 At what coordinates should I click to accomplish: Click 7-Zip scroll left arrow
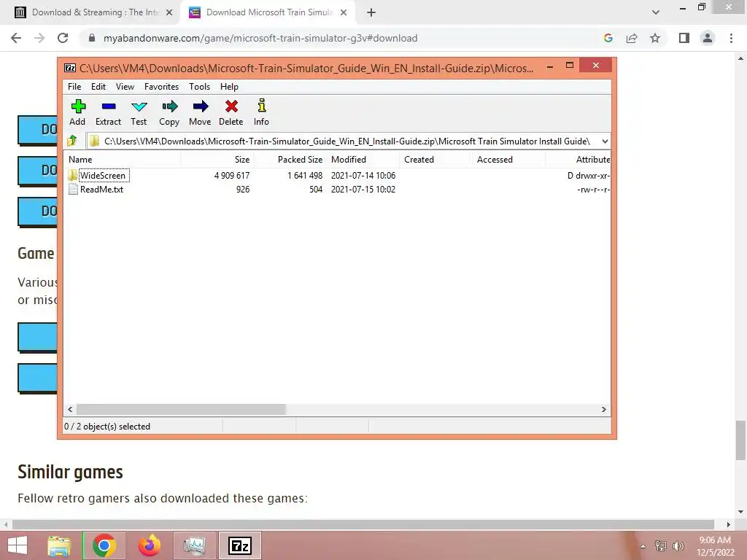(x=71, y=410)
